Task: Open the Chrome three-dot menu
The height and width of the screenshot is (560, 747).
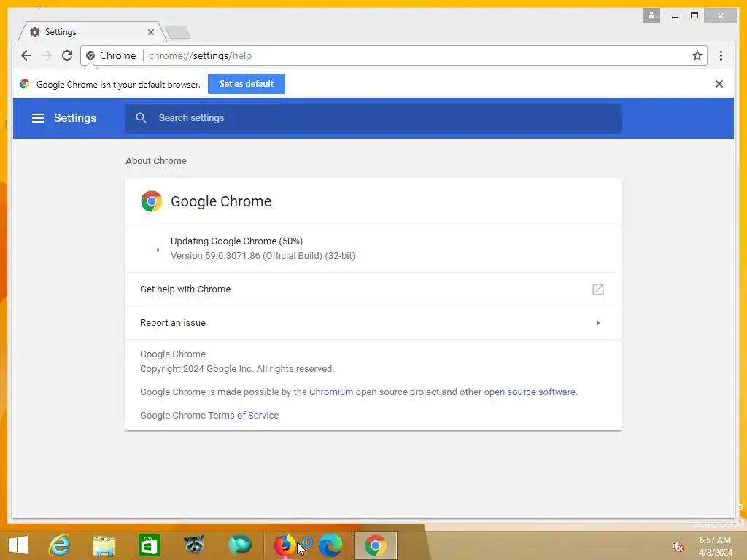Action: tap(721, 55)
